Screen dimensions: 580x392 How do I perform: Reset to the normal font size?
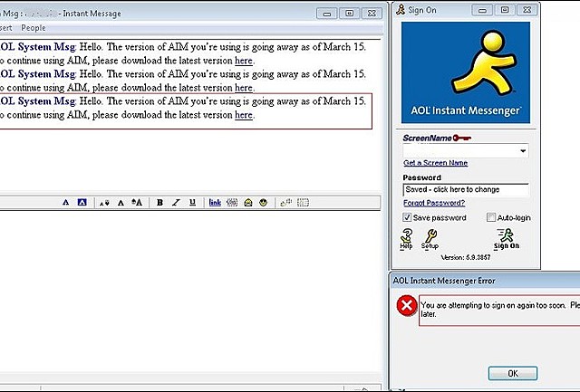point(121,203)
